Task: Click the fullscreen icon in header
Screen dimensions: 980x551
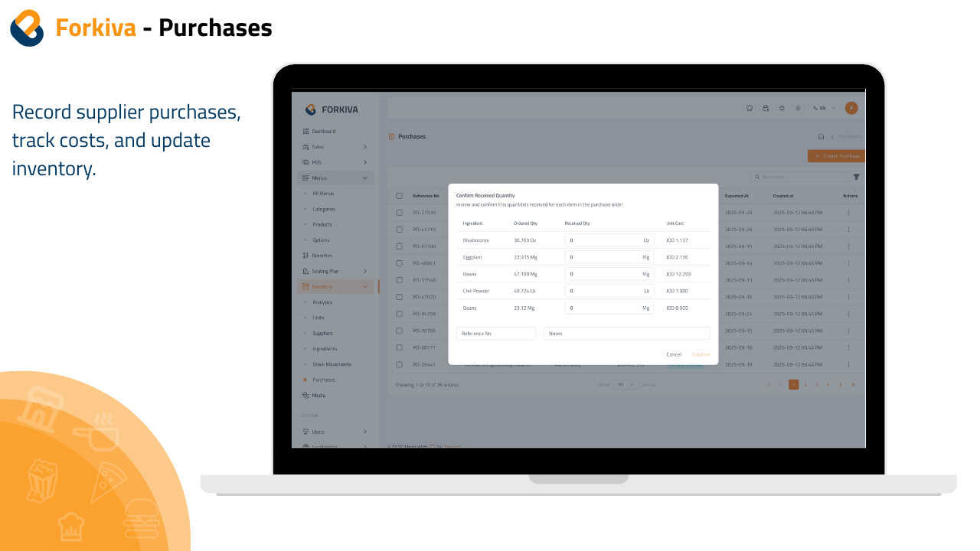Action: coord(782,108)
